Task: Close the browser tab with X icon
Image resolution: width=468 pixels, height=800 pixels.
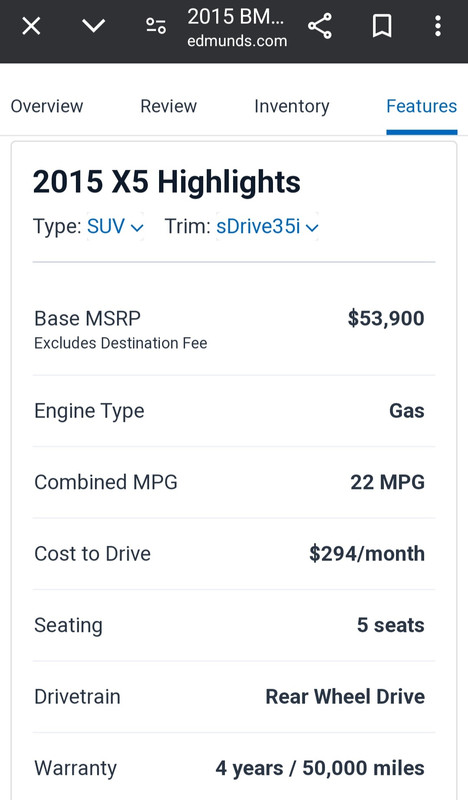Action: pyautogui.click(x=31, y=26)
